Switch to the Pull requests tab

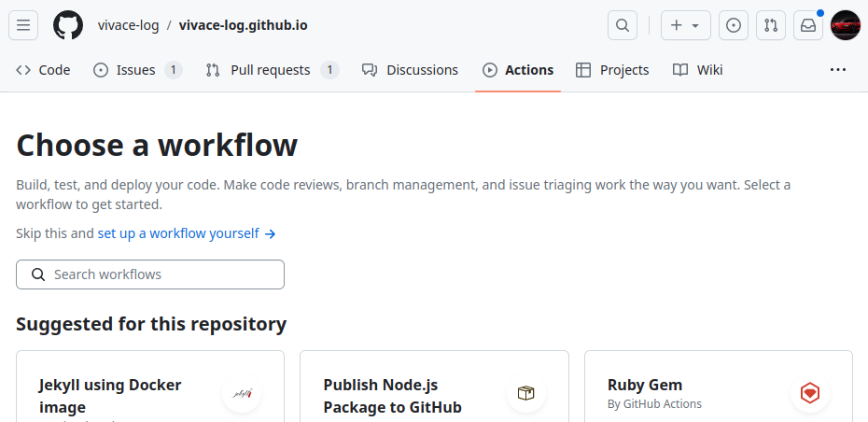(273, 70)
